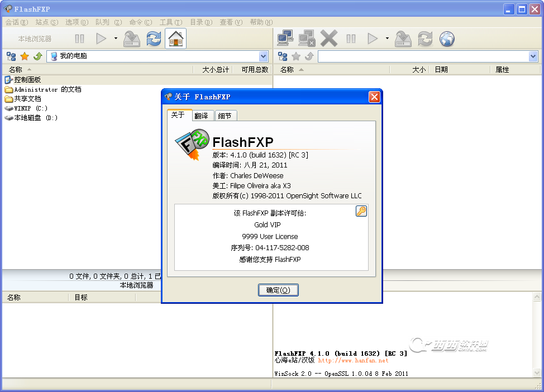Sort remote pane by 大小 column
The height and width of the screenshot is (392, 544).
(x=410, y=70)
